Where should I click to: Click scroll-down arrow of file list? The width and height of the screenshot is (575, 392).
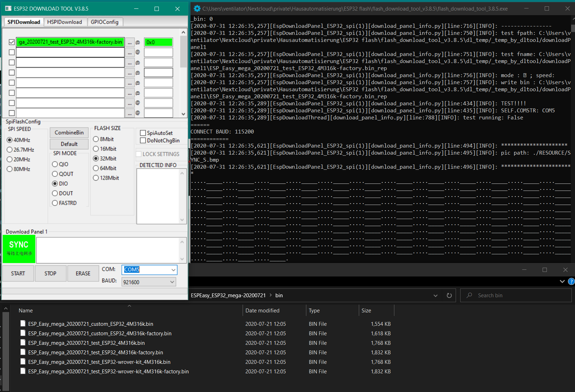tap(183, 114)
